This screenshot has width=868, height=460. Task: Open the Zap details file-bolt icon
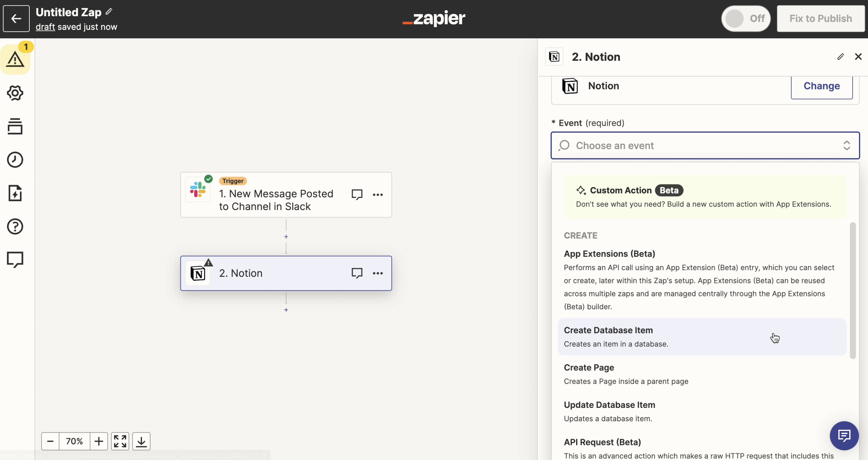[15, 193]
